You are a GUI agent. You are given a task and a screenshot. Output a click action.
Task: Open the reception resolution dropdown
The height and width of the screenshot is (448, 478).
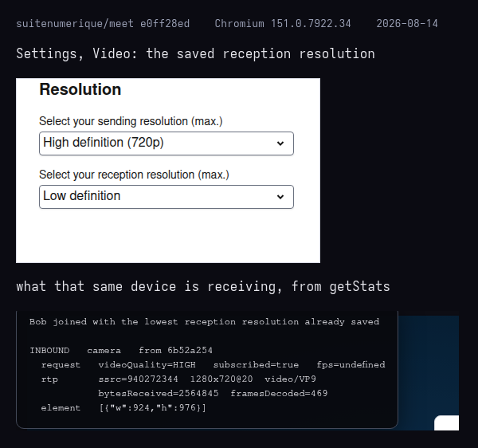(x=167, y=197)
